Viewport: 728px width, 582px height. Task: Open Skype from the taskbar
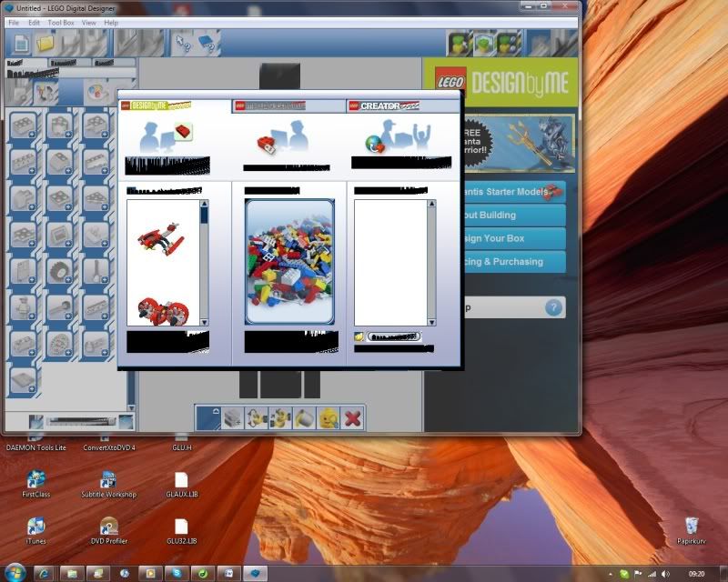[x=177, y=574]
